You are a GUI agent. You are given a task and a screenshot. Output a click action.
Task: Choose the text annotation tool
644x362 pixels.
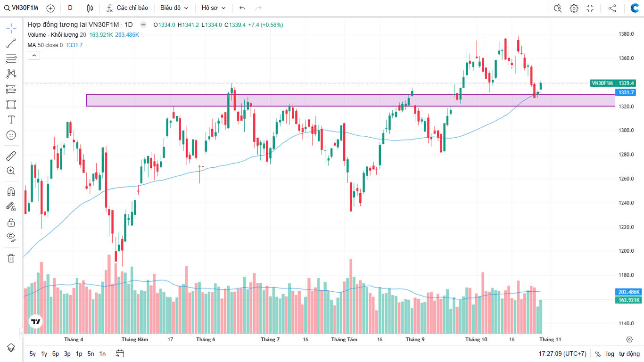(x=11, y=120)
